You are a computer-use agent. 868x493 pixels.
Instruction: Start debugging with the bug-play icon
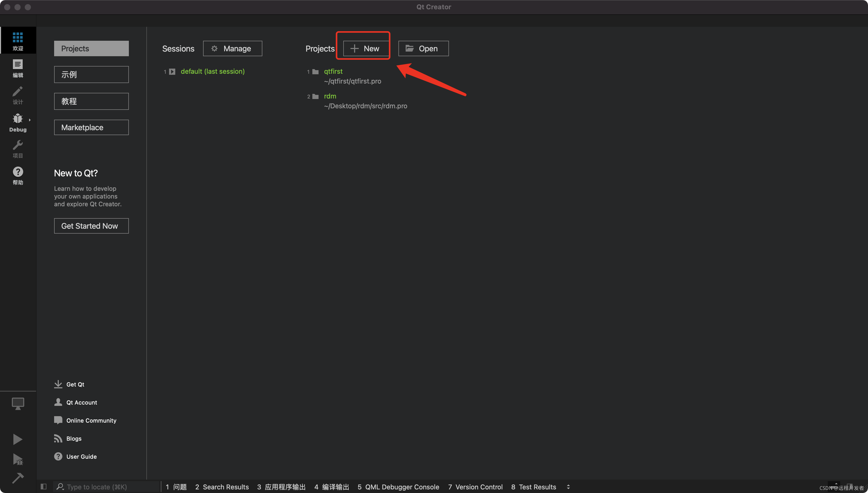(x=18, y=459)
